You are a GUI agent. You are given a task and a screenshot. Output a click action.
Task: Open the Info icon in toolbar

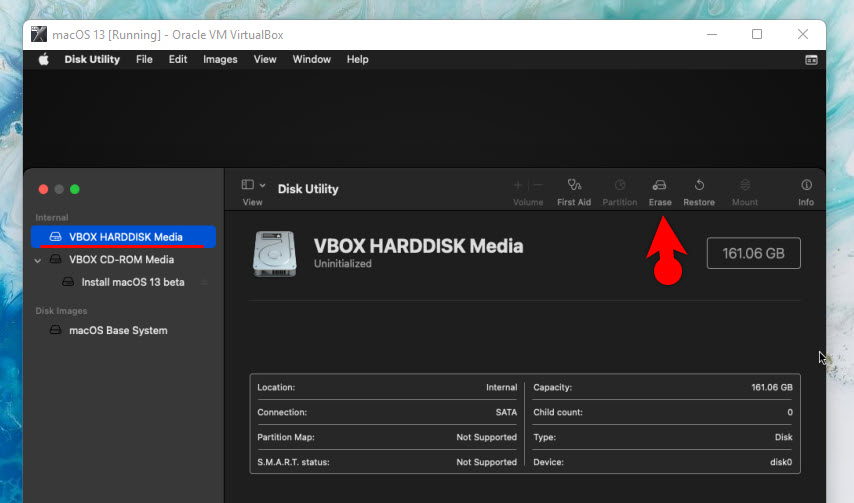(x=806, y=185)
